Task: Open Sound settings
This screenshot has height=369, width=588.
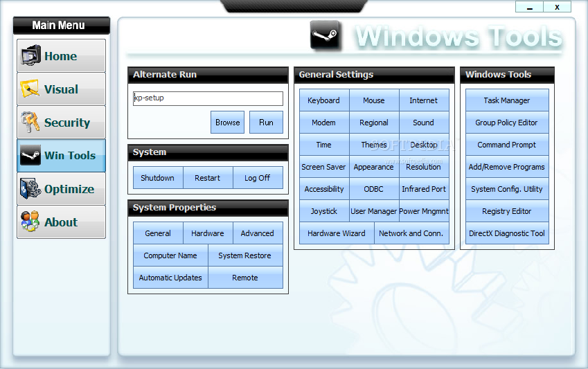Action: (424, 123)
